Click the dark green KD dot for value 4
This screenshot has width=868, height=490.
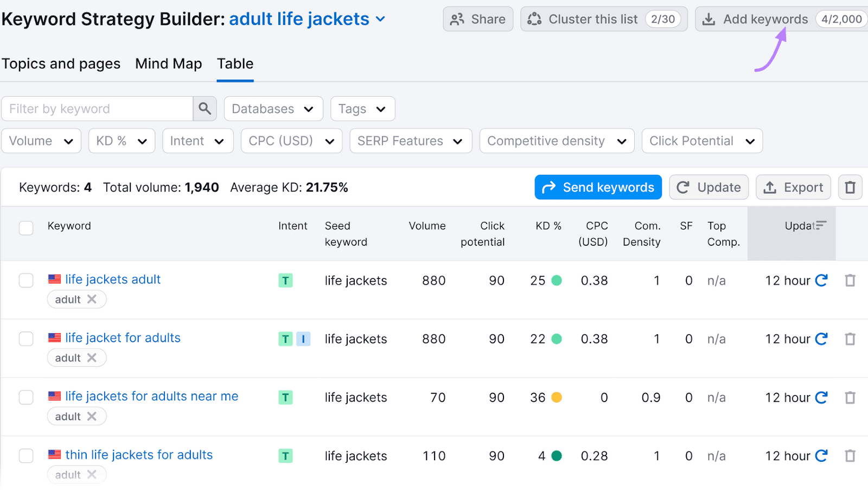pyautogui.click(x=556, y=456)
